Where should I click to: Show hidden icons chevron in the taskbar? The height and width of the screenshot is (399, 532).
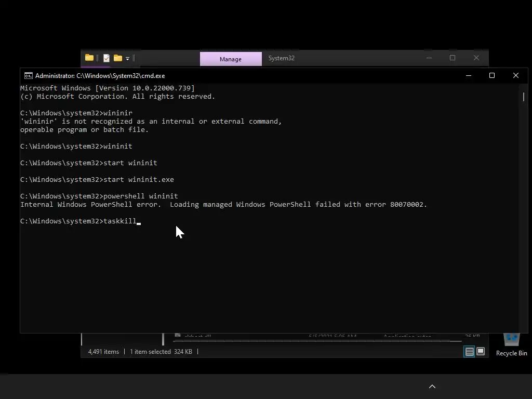pyautogui.click(x=432, y=387)
